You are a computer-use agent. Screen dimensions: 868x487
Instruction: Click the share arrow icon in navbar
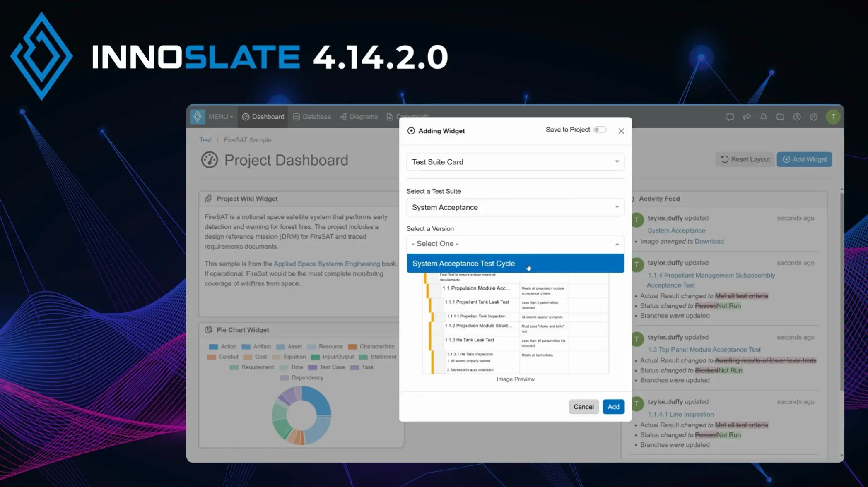pyautogui.click(x=747, y=117)
